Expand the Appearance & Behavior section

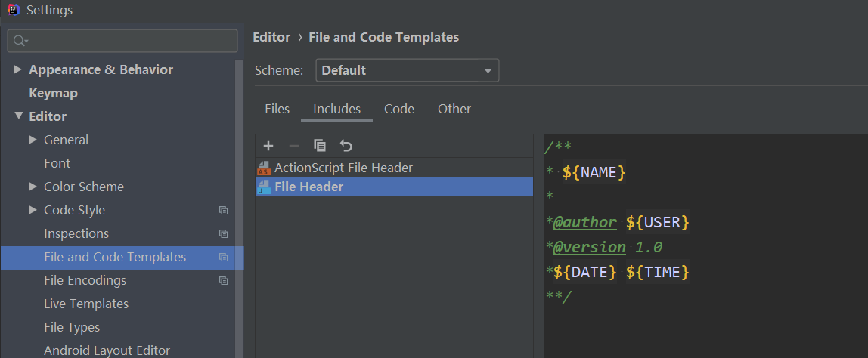pyautogui.click(x=18, y=69)
